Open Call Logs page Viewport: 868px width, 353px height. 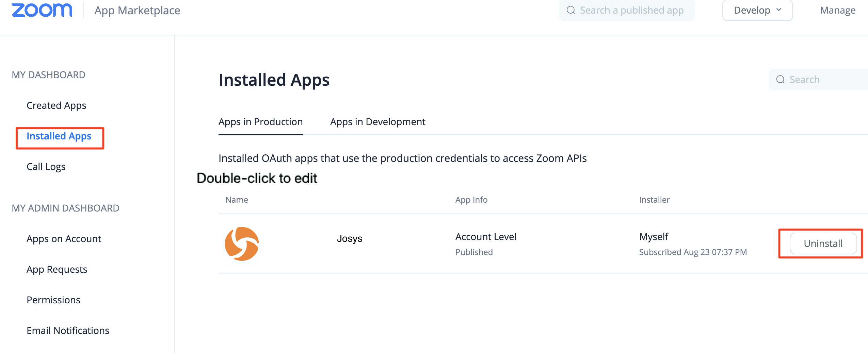pos(46,167)
